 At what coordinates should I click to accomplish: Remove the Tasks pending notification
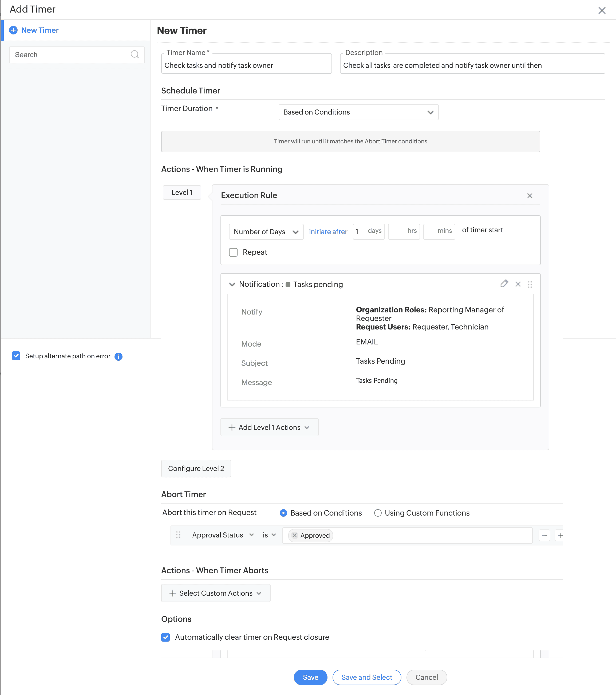pyautogui.click(x=518, y=284)
